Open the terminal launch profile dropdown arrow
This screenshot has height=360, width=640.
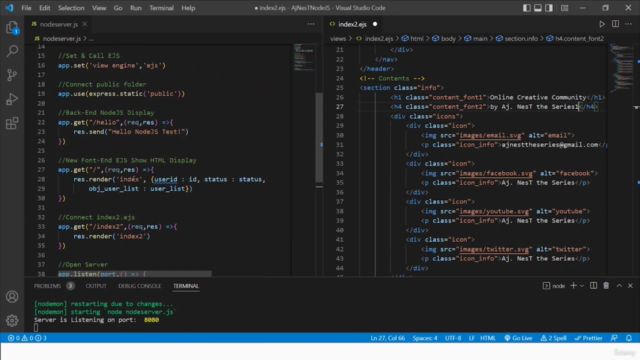coord(582,286)
